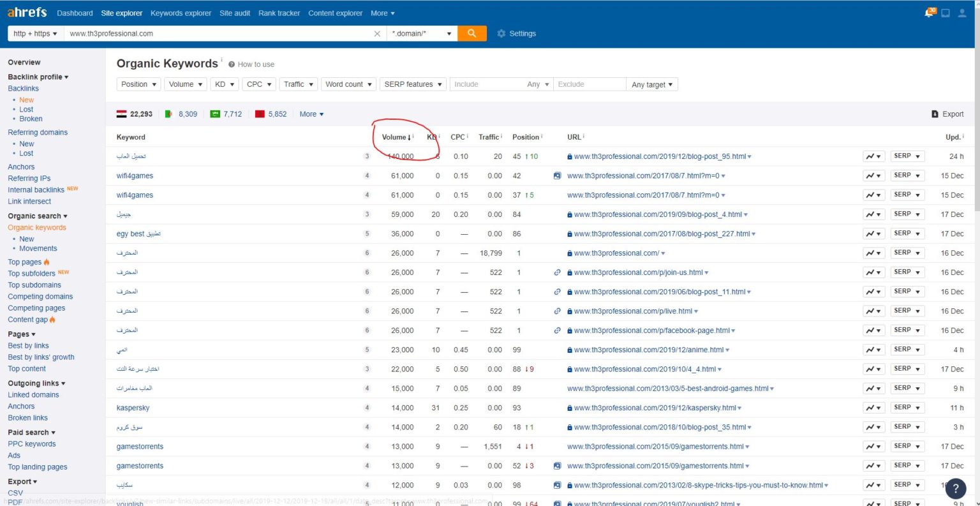The image size is (980, 506).
Task: Click the link icon in facebook-page.html row
Action: tap(557, 331)
